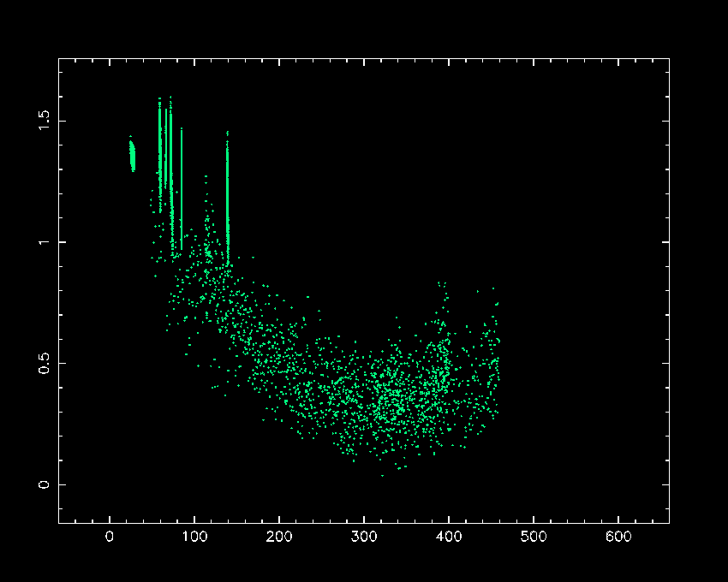This screenshot has width=728, height=582.
Task: Click the dense oval point cluster left of the vertical streaks
Action: click(x=132, y=156)
